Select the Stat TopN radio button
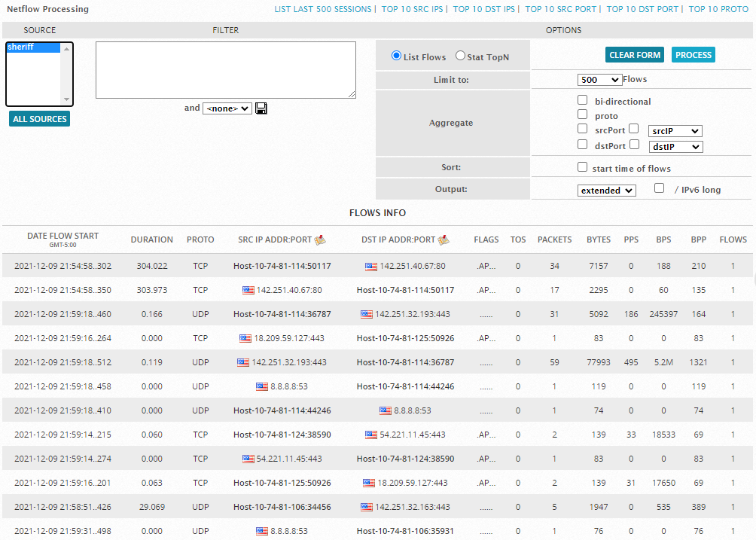This screenshot has height=540, width=756. [x=460, y=56]
